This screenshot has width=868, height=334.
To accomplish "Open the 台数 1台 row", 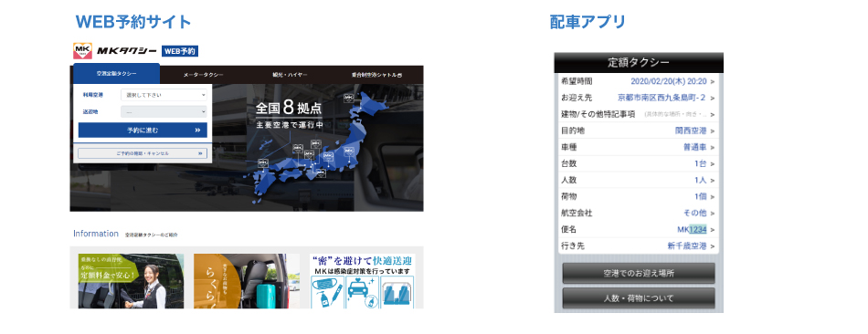I will tap(639, 163).
